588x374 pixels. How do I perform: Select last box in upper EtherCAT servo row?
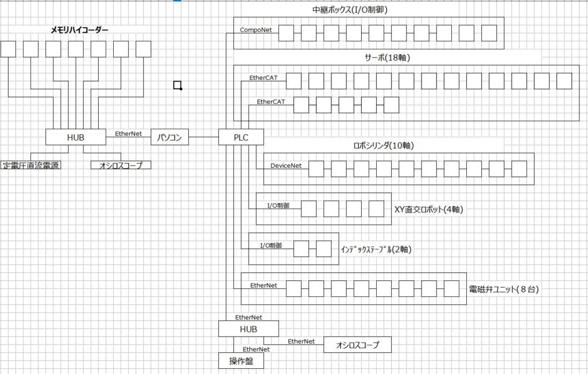(x=564, y=81)
